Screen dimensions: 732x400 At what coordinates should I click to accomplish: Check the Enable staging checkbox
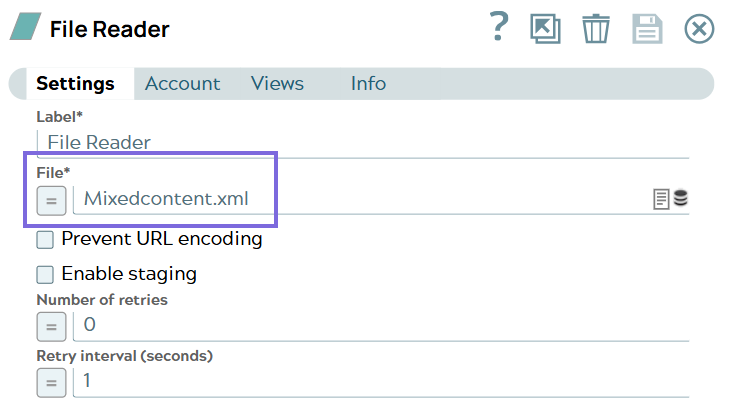point(45,274)
